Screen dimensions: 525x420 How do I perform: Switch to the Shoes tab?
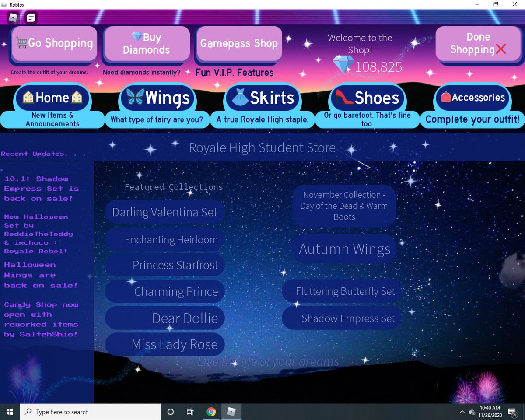pos(367,97)
